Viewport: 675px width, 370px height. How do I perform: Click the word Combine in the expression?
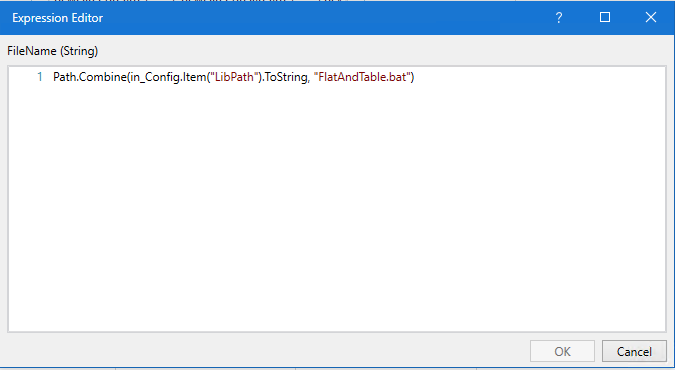point(102,77)
